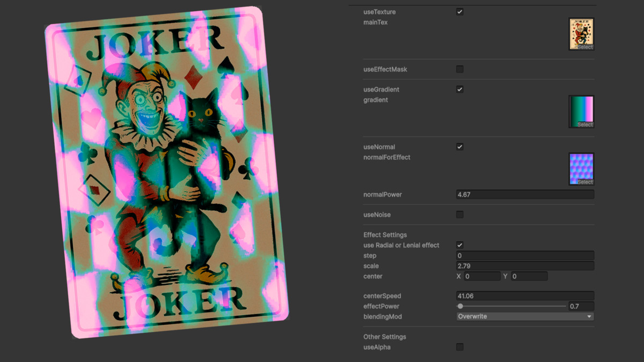Toggle use Radial or Lenial effect checkbox
This screenshot has width=644, height=362.
(460, 245)
